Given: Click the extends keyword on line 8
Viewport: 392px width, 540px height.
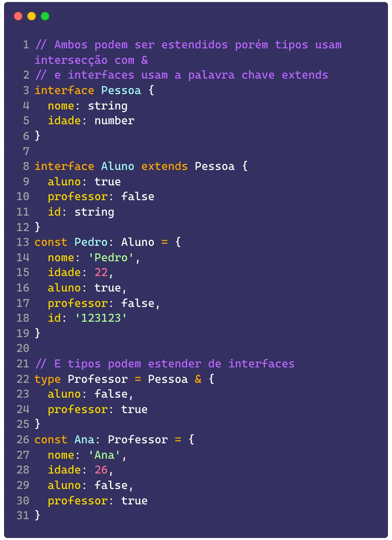Looking at the screenshot, I should [164, 166].
